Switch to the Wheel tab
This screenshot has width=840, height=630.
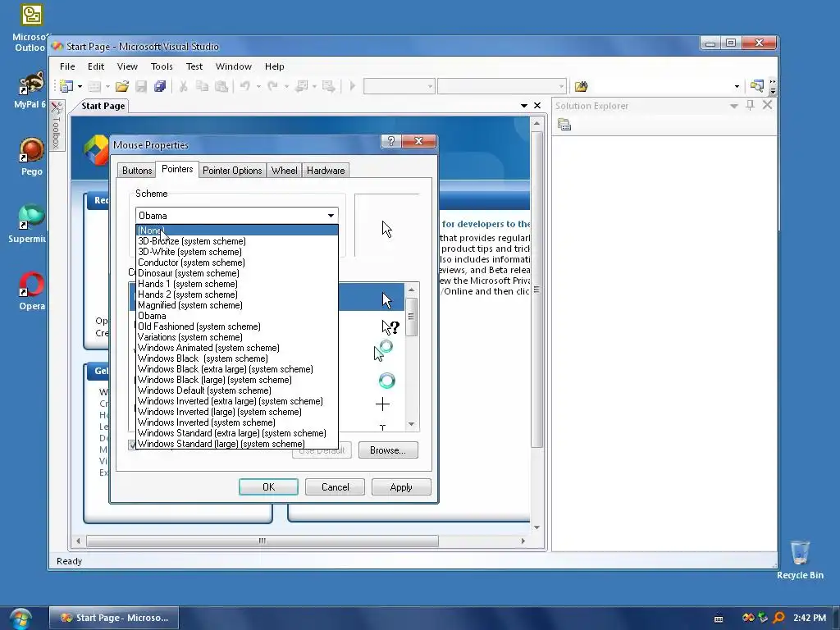[x=284, y=171]
